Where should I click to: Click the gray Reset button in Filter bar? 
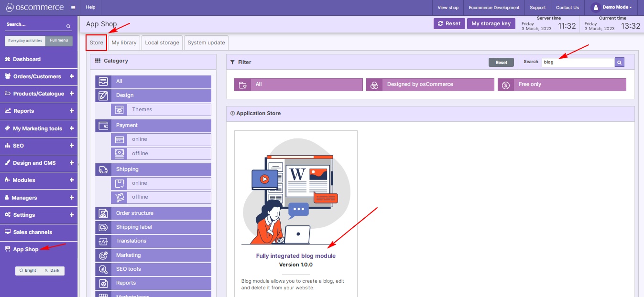(x=501, y=63)
